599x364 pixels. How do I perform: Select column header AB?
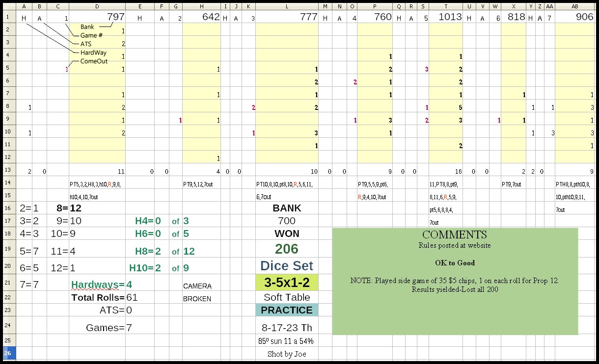[574, 6]
